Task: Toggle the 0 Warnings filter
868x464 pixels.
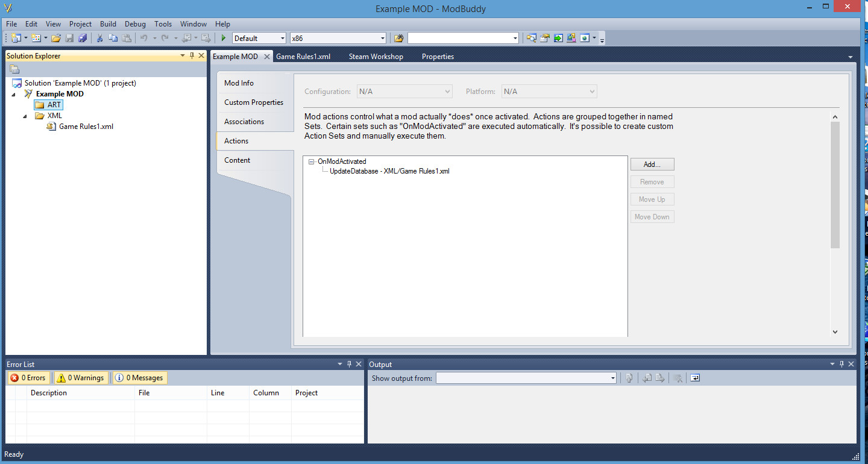Action: pos(81,378)
